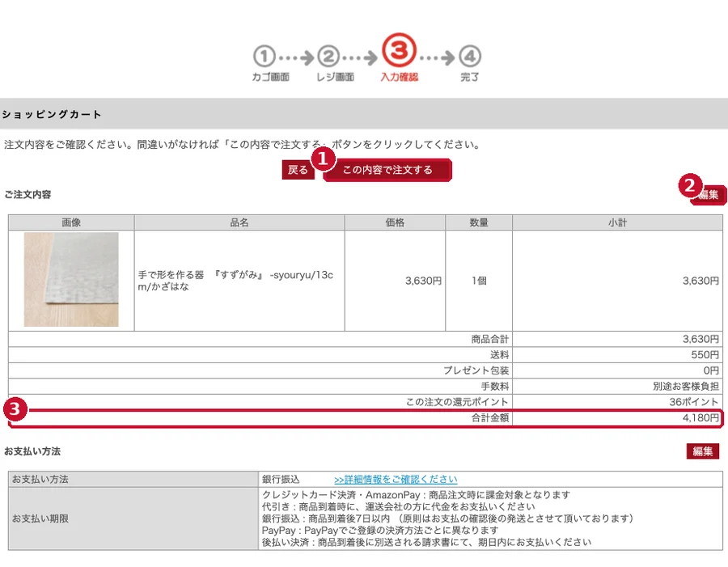Click the 戻る back button
This screenshot has height=567, width=728.
coord(298,170)
